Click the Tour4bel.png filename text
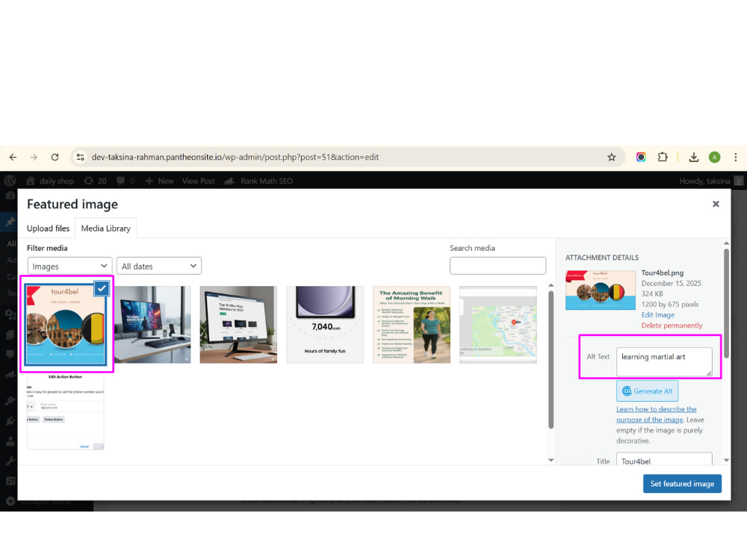Image resolution: width=747 pixels, height=560 pixels. 662,273
